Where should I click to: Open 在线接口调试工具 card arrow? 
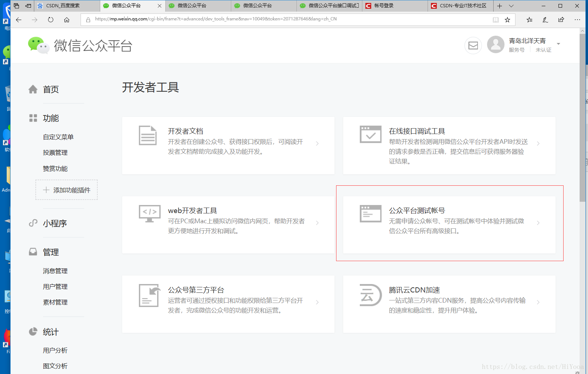tap(538, 143)
